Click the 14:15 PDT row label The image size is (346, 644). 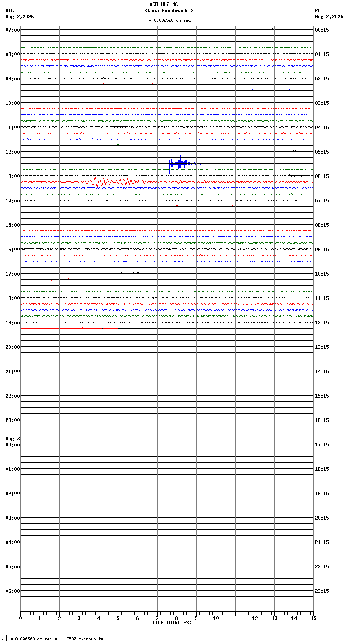coord(322,372)
